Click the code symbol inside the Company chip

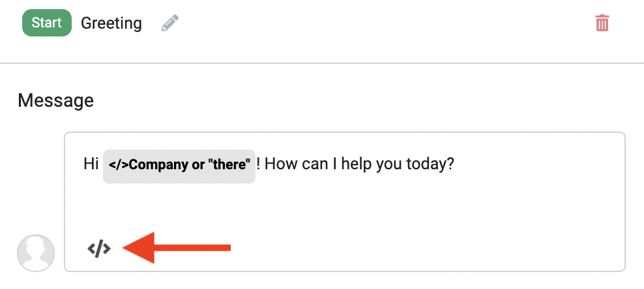click(x=119, y=165)
